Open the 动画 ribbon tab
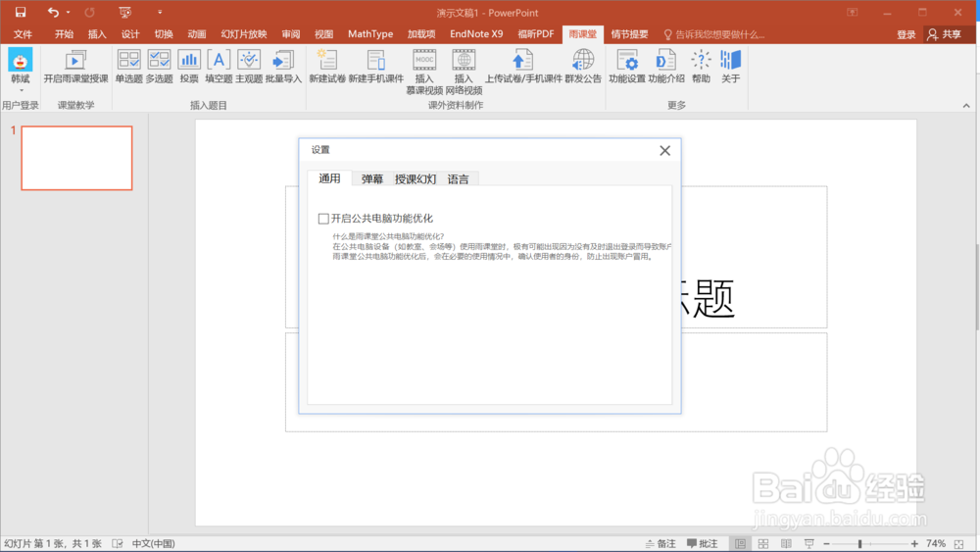Viewport: 980px width, 552px height. tap(196, 34)
